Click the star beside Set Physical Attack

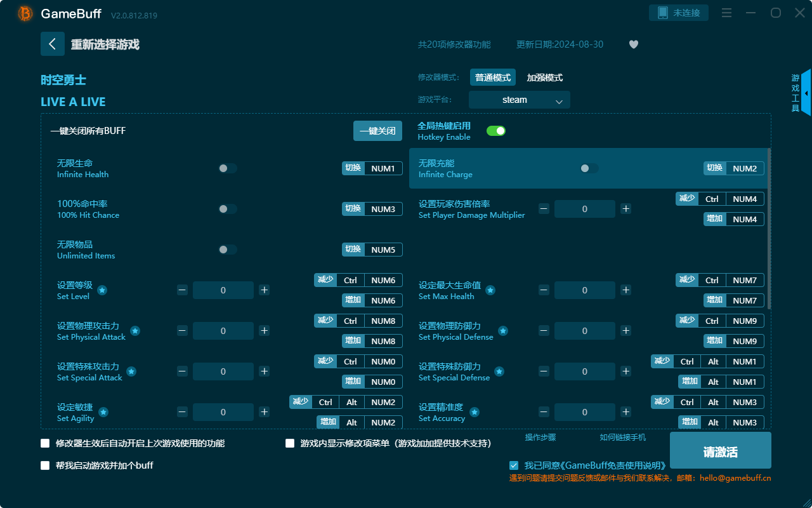(134, 331)
